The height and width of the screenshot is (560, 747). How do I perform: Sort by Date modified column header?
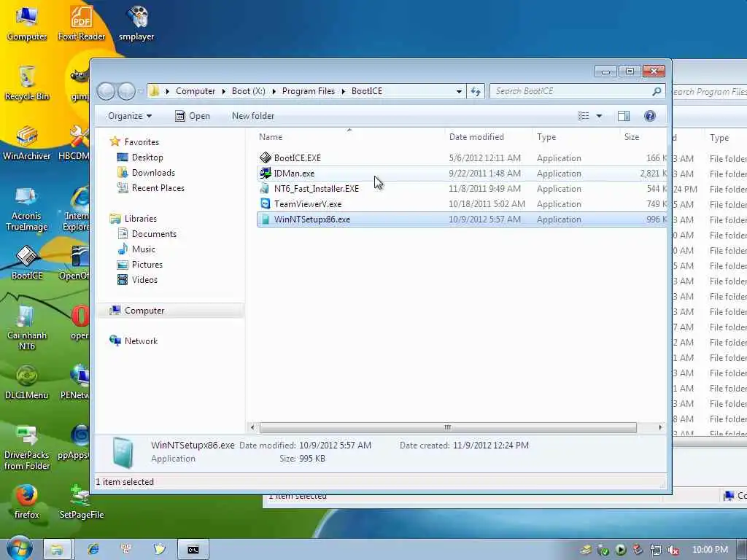click(488, 136)
